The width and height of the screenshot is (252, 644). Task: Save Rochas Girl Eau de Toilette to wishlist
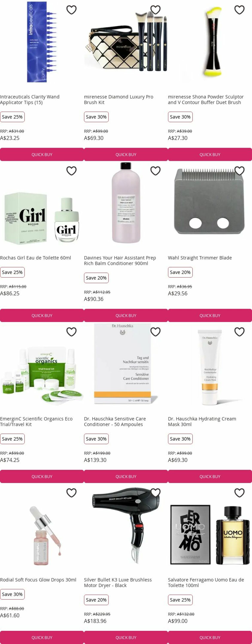71,171
